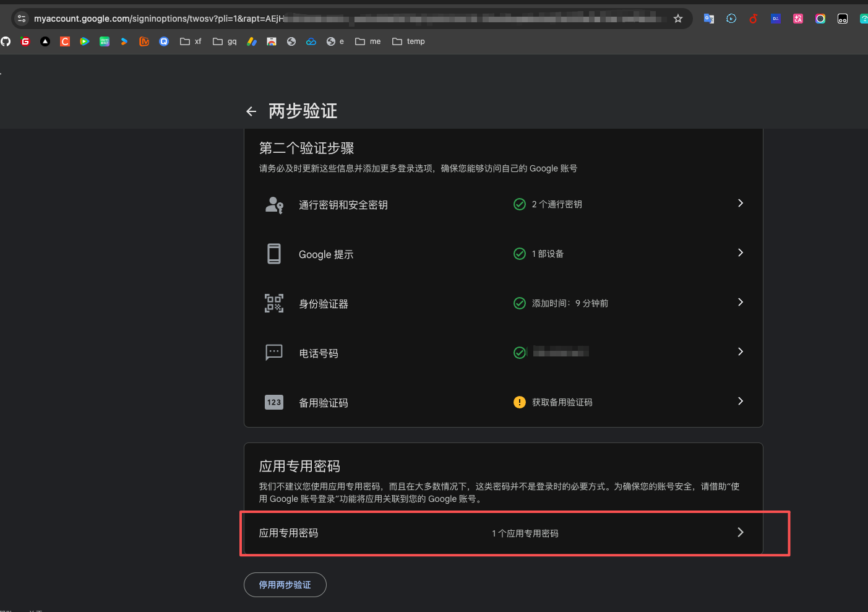Open the blue cloud bookmark icon
The image size is (868, 612).
pyautogui.click(x=311, y=41)
